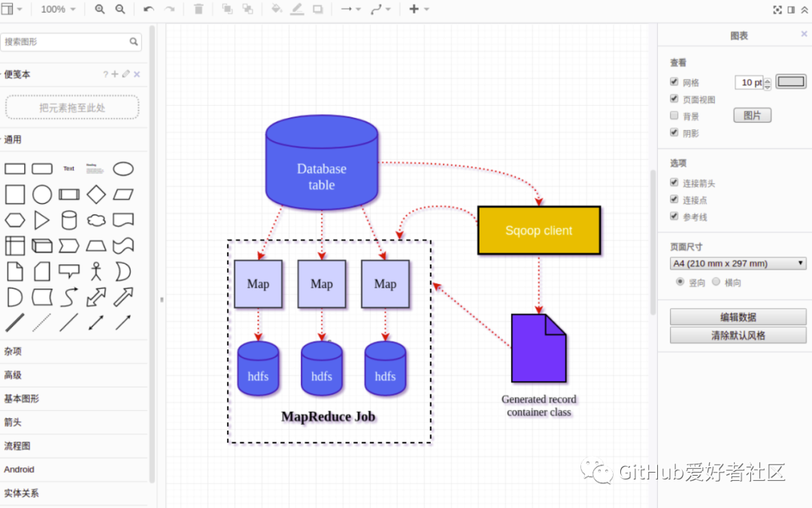Toggle the 页面视图 page view checkbox
The image size is (812, 508).
[674, 98]
